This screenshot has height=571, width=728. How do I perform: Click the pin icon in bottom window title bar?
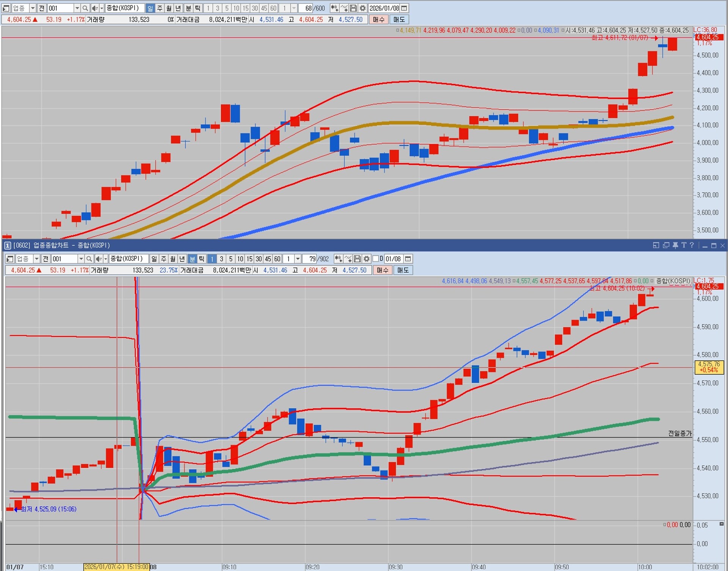point(675,246)
